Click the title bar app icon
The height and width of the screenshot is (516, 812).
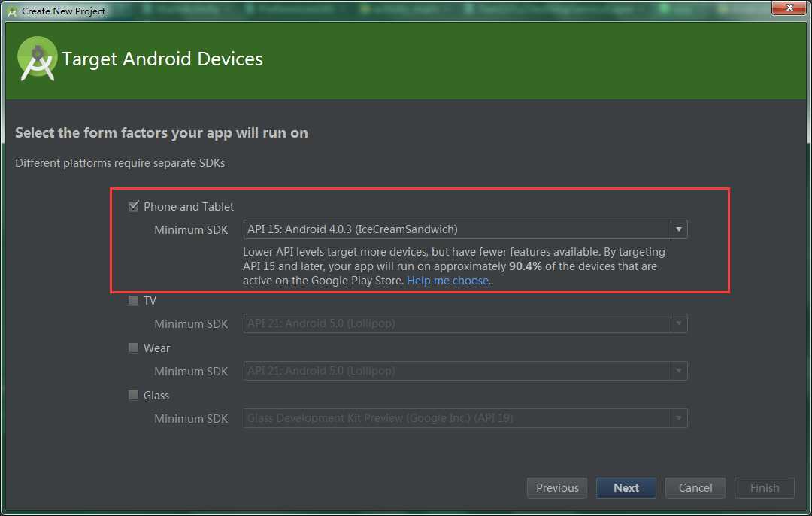[x=12, y=11]
